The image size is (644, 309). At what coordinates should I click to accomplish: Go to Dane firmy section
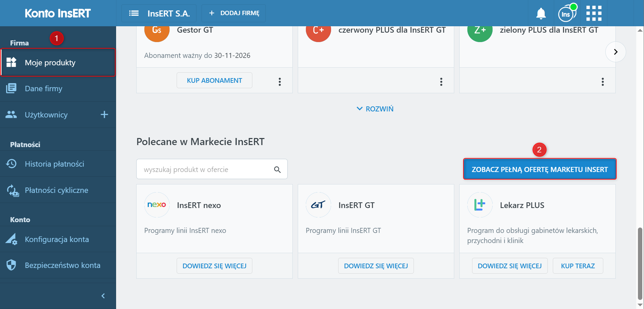(43, 89)
